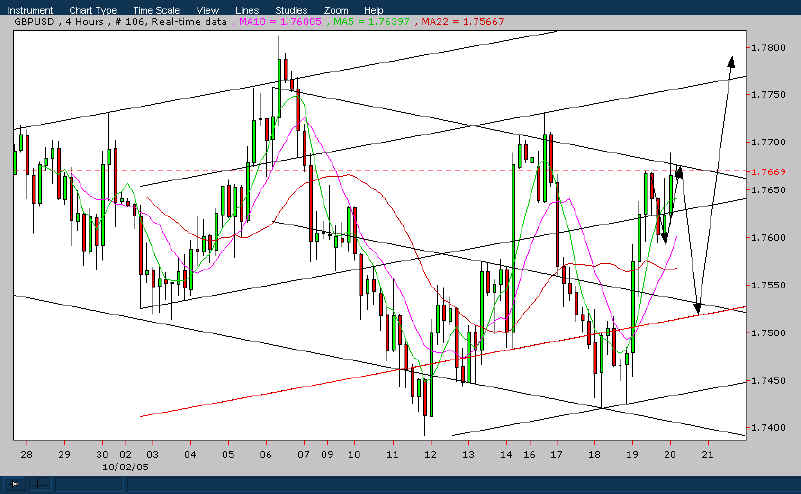Click the 1.7400 price axis label
This screenshot has height=494, width=801.
click(x=768, y=427)
